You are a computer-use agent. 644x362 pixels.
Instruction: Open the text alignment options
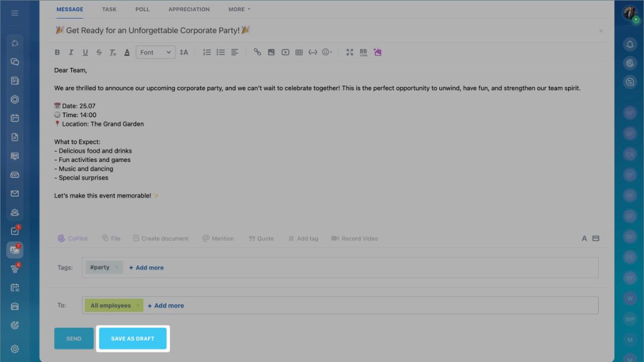tap(234, 52)
